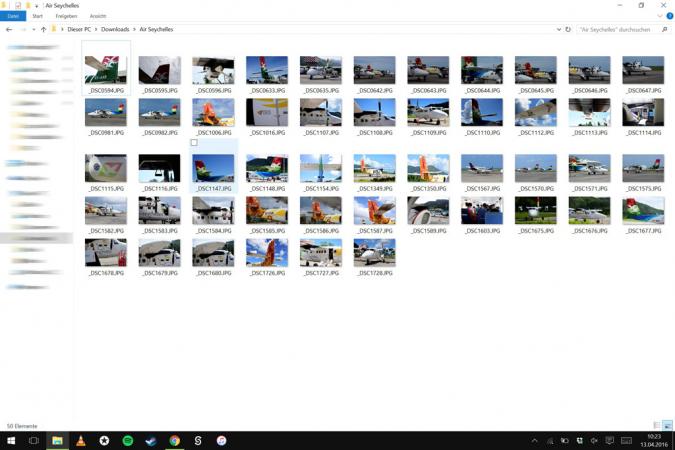Navigate to Dieser PC in breadcrumb
Viewport: 675px width, 450px height.
pos(79,30)
